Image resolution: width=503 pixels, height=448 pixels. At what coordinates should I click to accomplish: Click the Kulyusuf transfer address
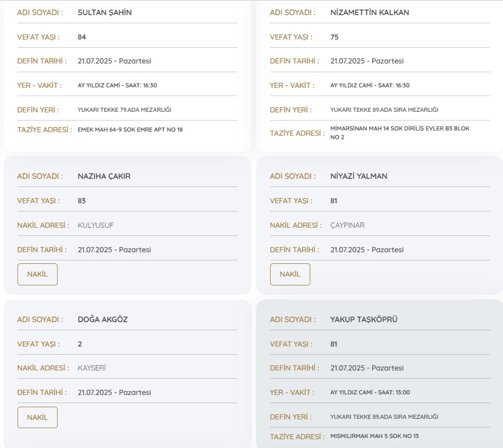92,225
